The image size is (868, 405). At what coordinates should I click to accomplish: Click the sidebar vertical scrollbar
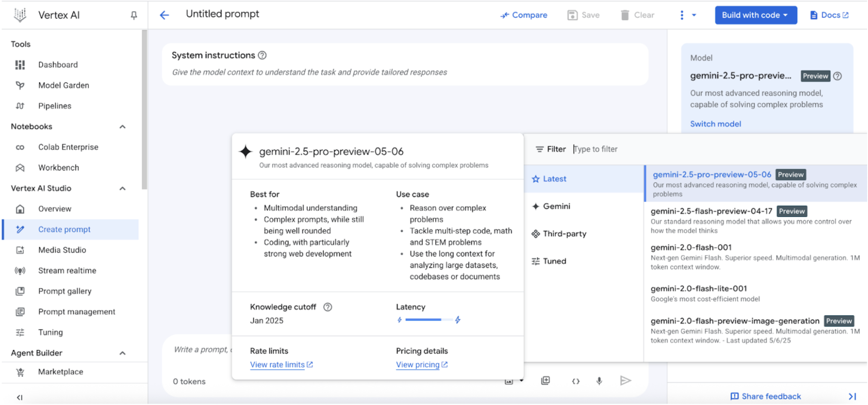click(144, 110)
